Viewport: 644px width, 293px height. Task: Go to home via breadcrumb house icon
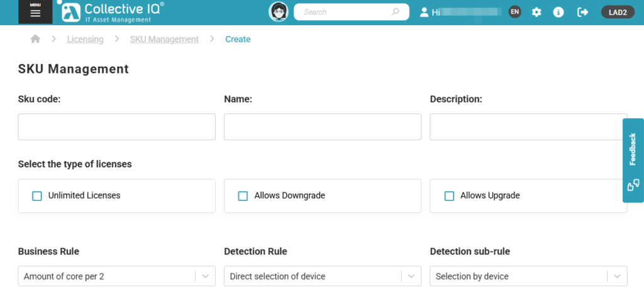click(x=35, y=39)
